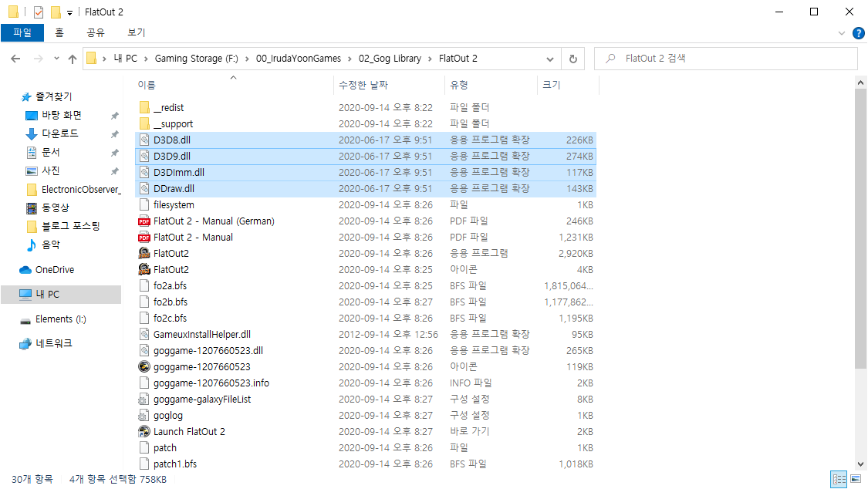Open the address bar history dropdown
The height and width of the screenshot is (489, 868).
pyautogui.click(x=549, y=59)
